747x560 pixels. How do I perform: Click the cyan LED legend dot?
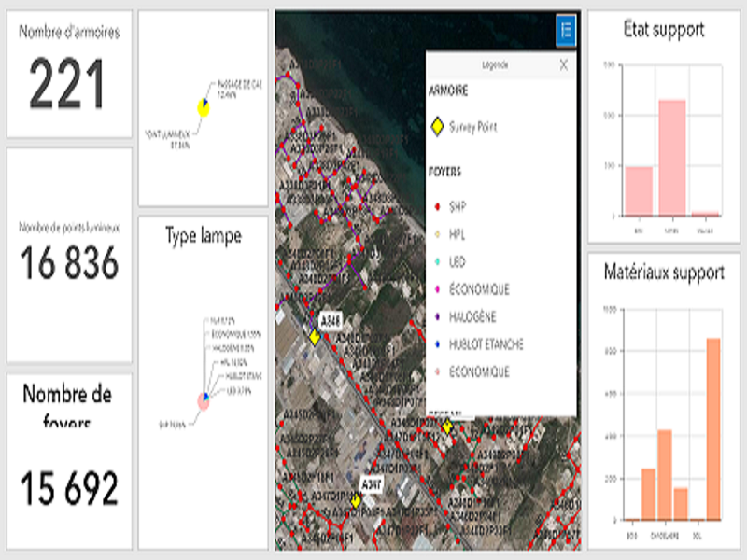pos(436,261)
